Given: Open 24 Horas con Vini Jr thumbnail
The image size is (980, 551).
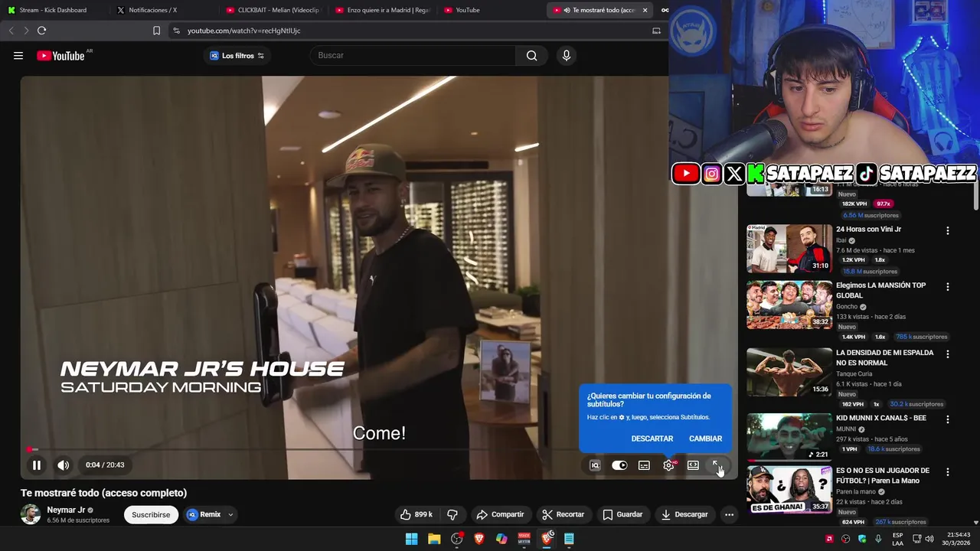Looking at the screenshot, I should (789, 248).
